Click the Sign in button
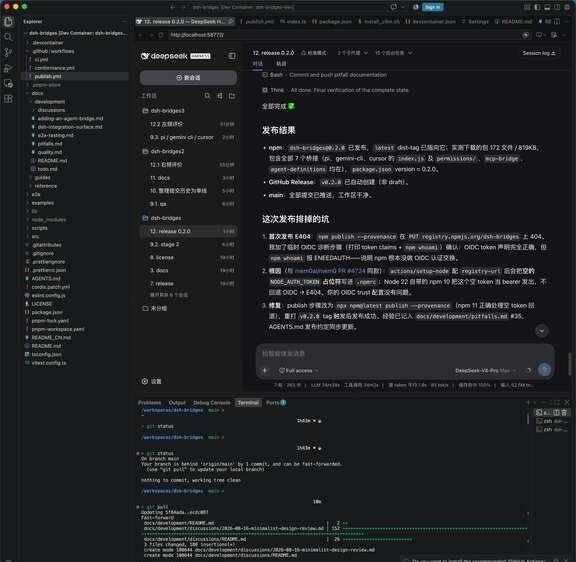The image size is (576, 562). pyautogui.click(x=432, y=7)
